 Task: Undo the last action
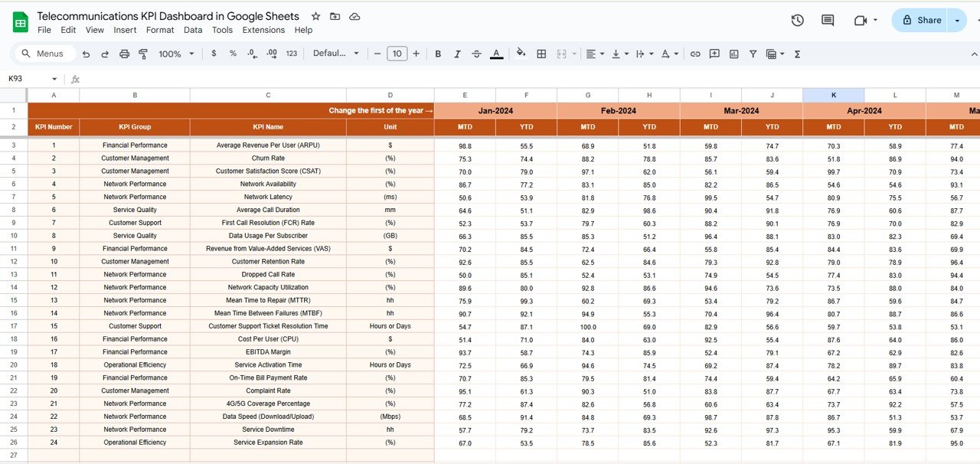pyautogui.click(x=86, y=54)
